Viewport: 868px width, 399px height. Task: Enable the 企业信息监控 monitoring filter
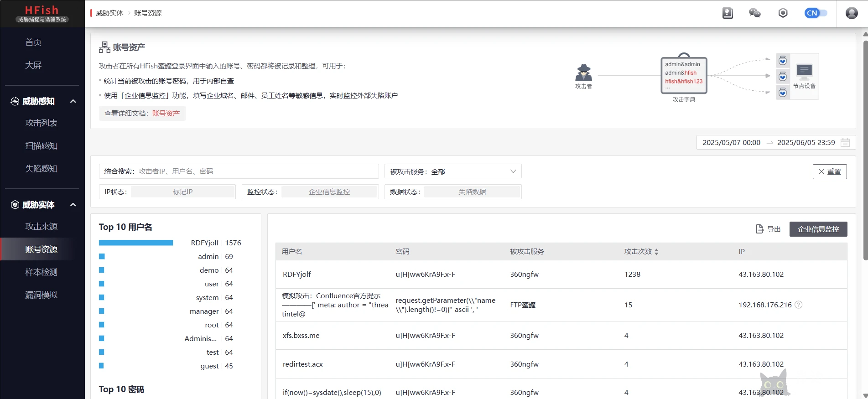click(x=329, y=192)
